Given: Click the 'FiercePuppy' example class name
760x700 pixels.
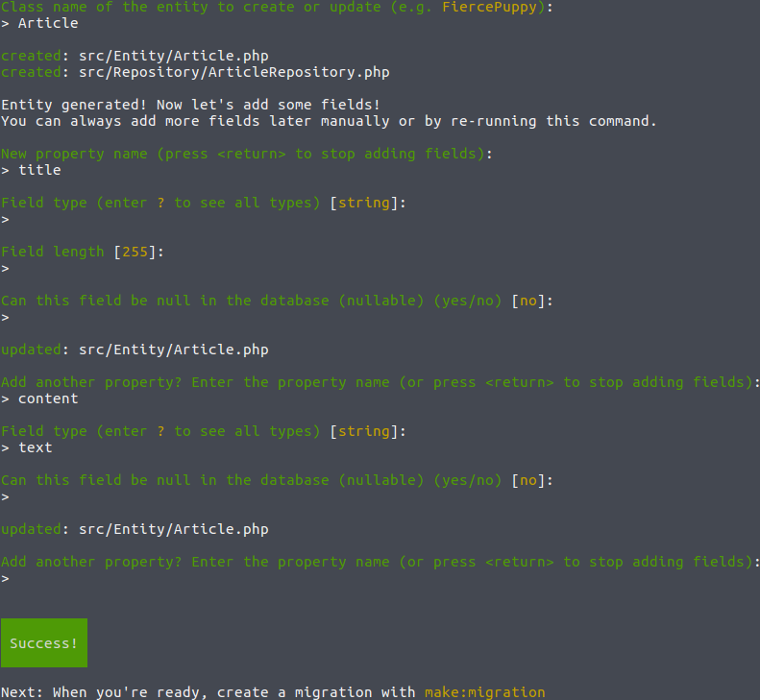Looking at the screenshot, I should pos(490,7).
